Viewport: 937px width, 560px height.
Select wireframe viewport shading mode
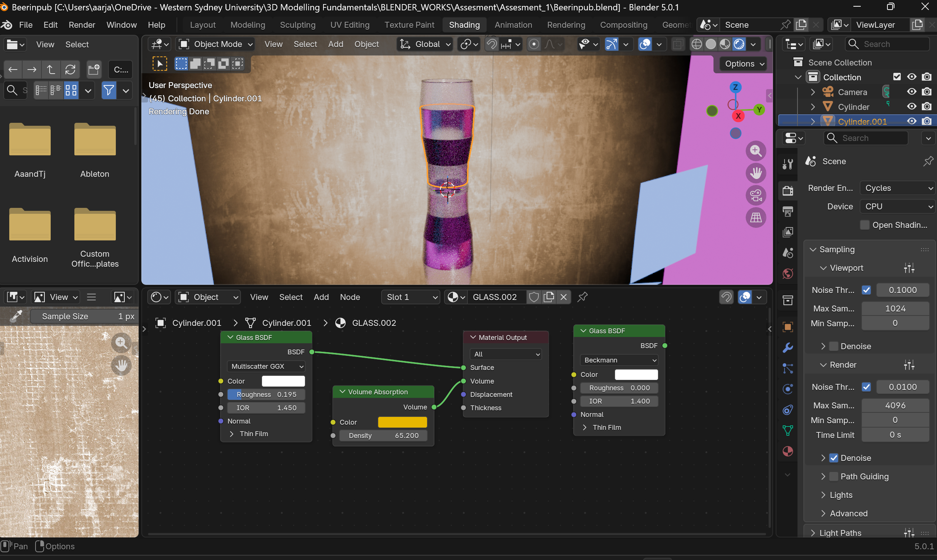(x=696, y=44)
